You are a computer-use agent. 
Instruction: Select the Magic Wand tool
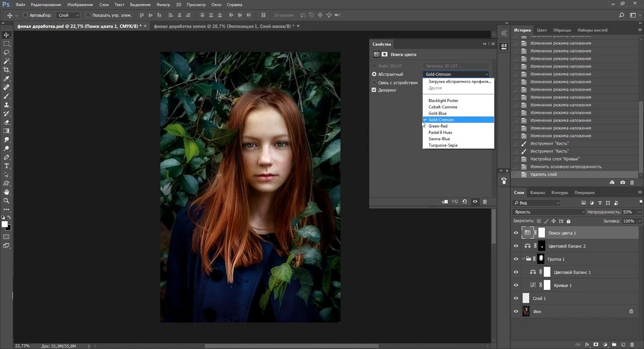point(7,61)
